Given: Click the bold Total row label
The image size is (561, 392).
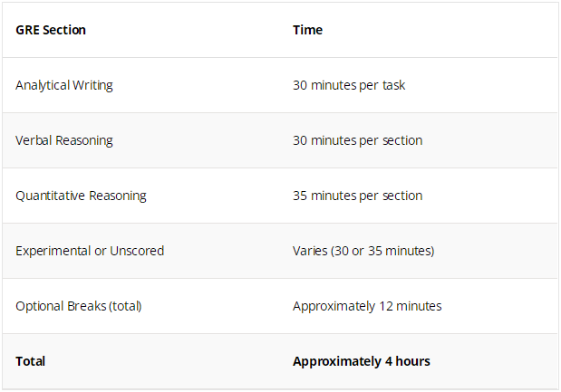Looking at the screenshot, I should tap(31, 361).
